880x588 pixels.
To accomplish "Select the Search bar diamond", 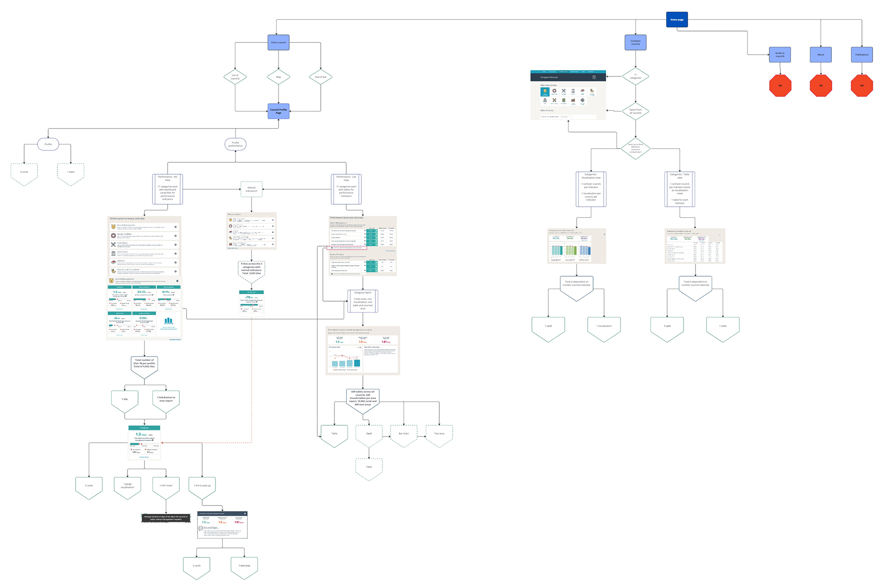I will (321, 77).
